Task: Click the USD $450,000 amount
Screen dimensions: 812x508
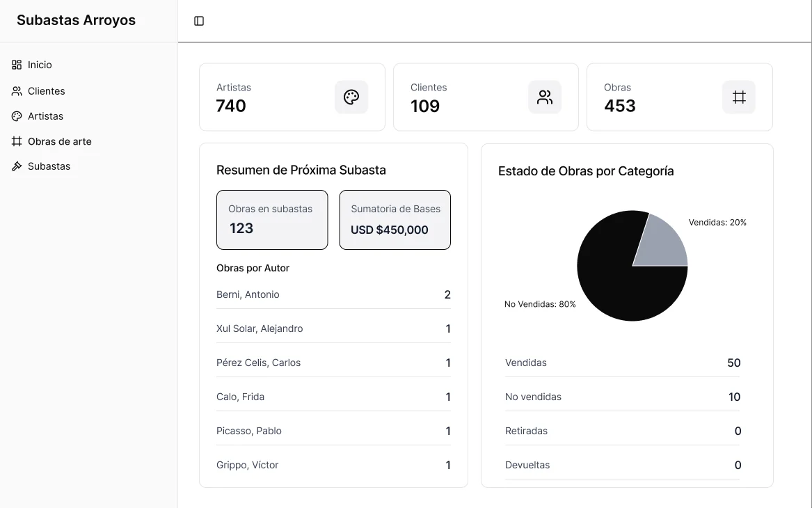Action: (x=390, y=230)
